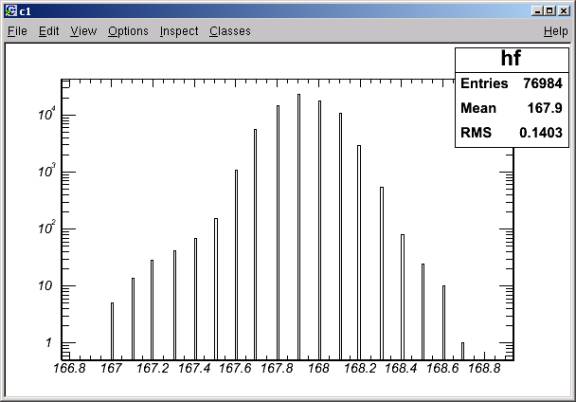Select the hf stats box title
The image size is (576, 402).
pos(511,59)
